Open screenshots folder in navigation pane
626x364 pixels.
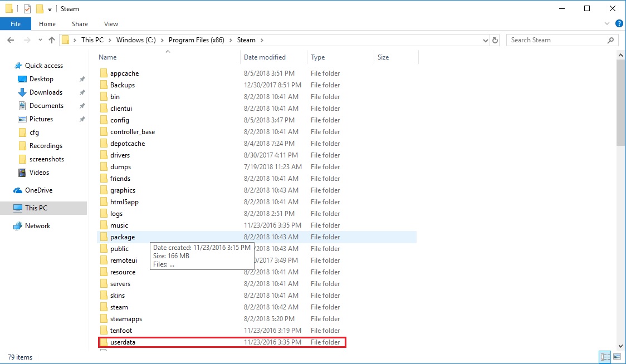(x=47, y=159)
